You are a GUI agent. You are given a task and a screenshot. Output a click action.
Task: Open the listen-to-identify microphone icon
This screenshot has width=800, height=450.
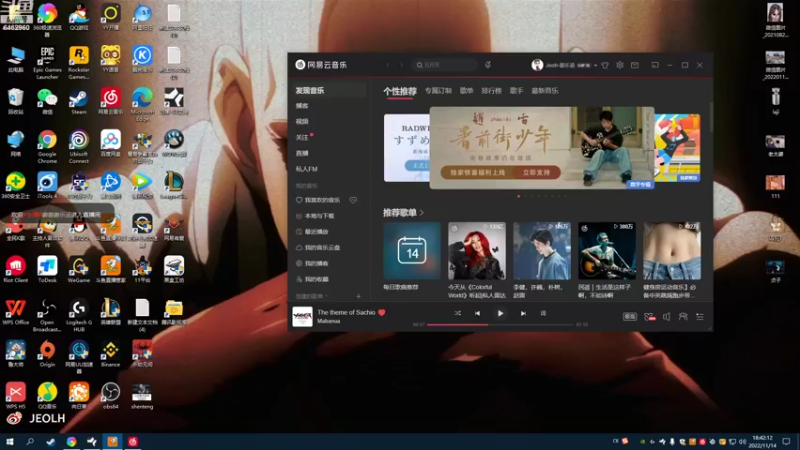tap(488, 65)
